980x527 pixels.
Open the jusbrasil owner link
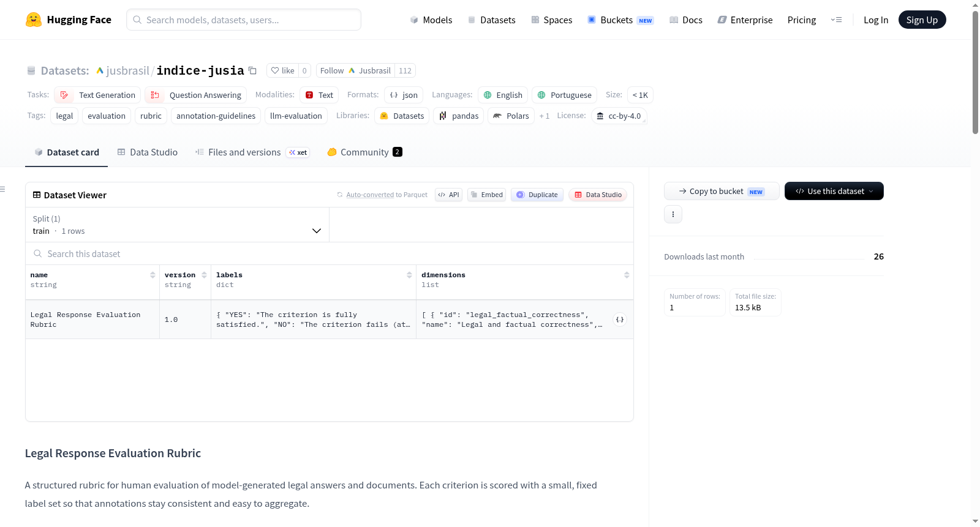pyautogui.click(x=127, y=70)
